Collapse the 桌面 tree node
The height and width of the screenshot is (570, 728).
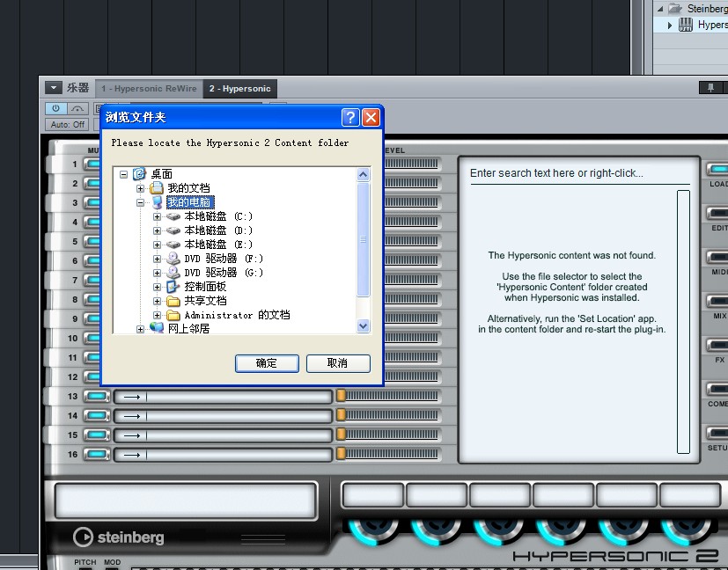tap(123, 174)
